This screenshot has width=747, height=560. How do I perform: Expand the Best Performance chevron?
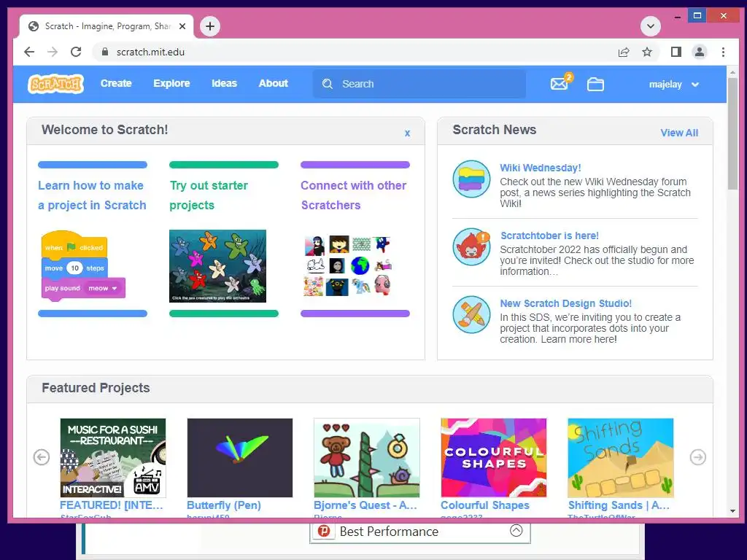[516, 530]
